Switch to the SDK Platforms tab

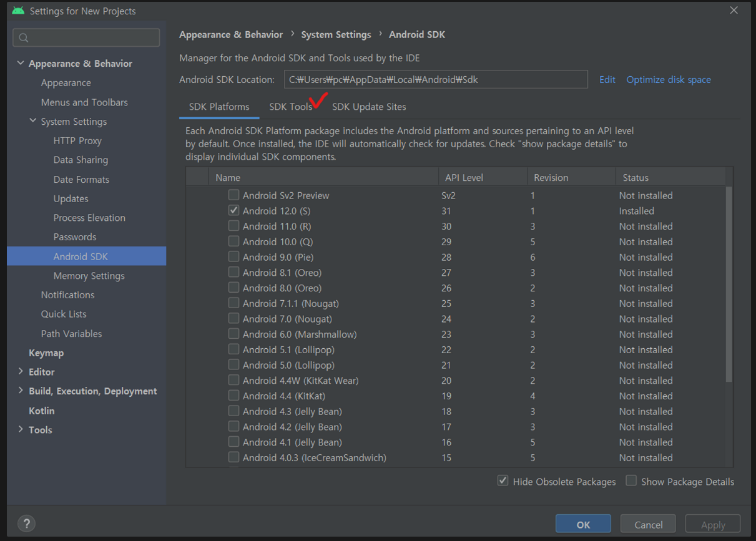click(219, 107)
